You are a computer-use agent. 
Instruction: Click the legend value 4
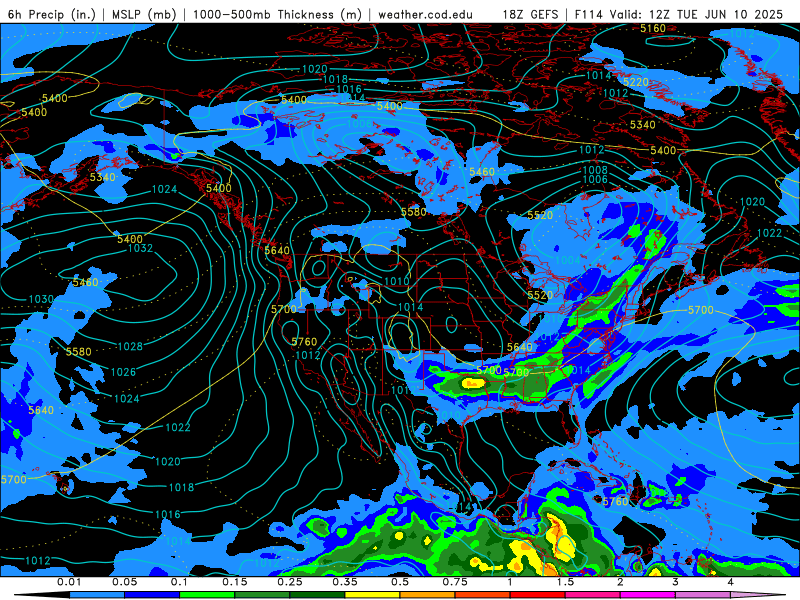coord(731,582)
